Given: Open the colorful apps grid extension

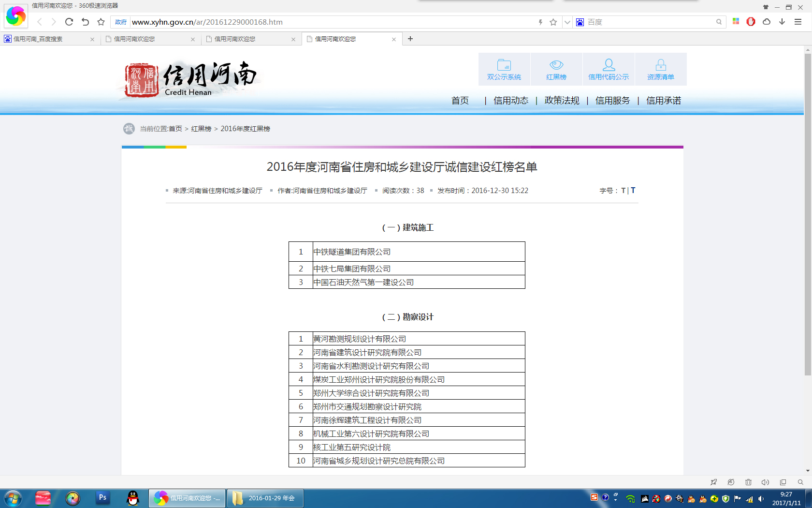Looking at the screenshot, I should (736, 22).
